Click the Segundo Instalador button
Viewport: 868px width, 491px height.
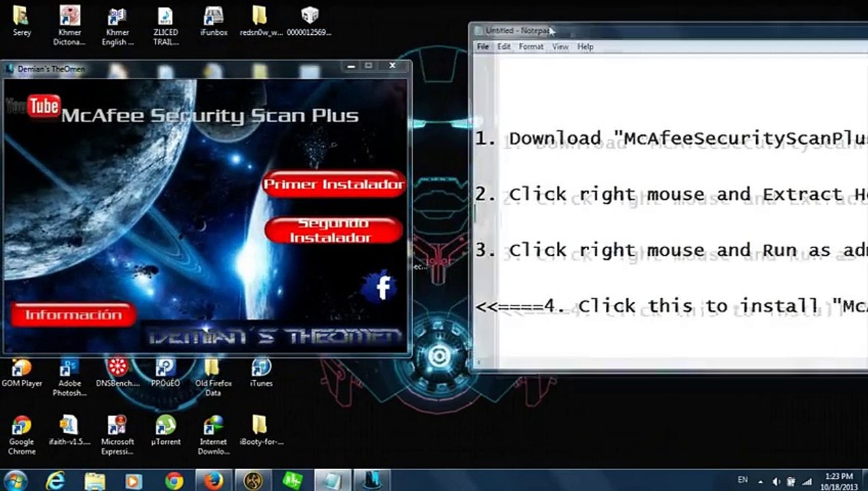pyautogui.click(x=334, y=230)
